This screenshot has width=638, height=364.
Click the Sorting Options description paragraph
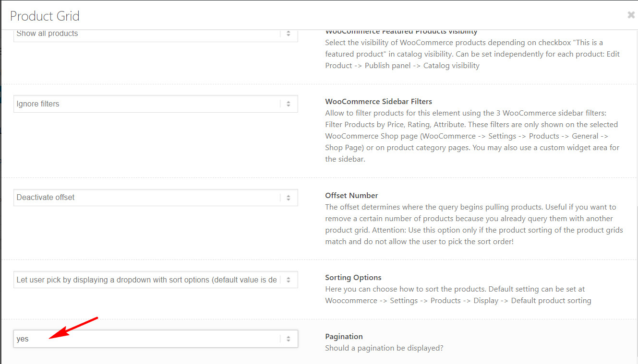pos(458,295)
